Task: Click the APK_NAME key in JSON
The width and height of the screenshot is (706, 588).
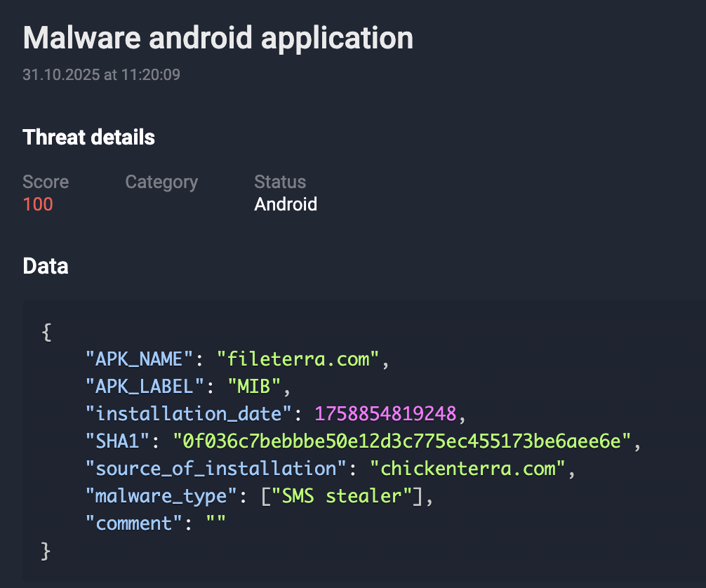Action: click(x=138, y=359)
